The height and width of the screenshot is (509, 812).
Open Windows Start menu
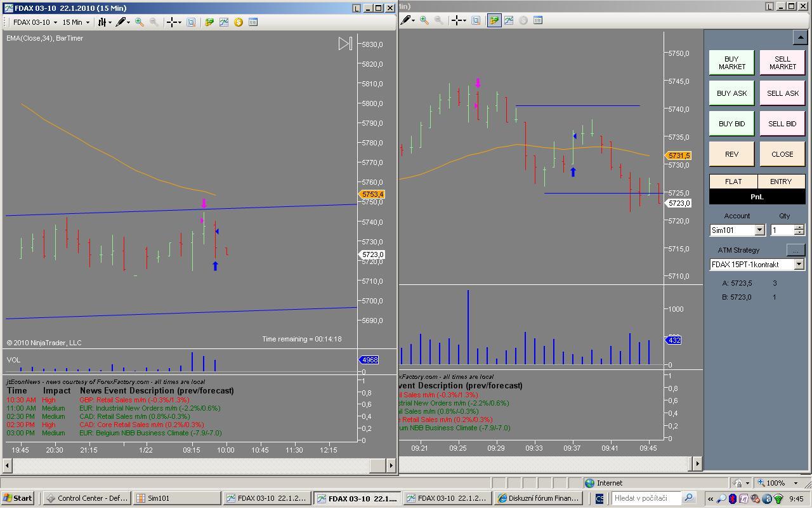point(18,498)
